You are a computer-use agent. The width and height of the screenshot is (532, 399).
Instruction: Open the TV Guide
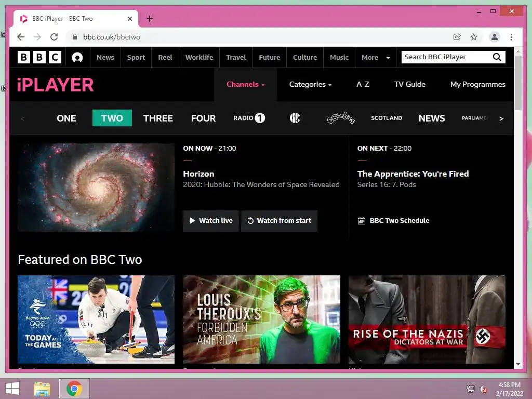tap(409, 85)
